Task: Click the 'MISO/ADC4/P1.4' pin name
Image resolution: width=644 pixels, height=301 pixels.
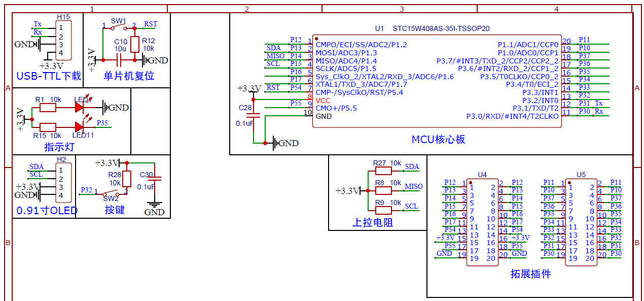Action: pyautogui.click(x=346, y=60)
